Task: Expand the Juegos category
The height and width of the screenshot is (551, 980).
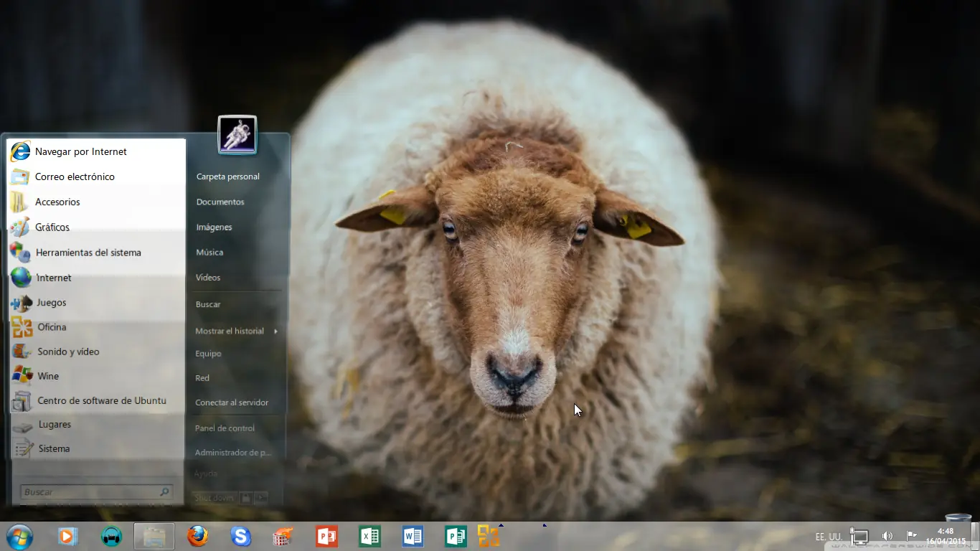Action: pyautogui.click(x=96, y=303)
